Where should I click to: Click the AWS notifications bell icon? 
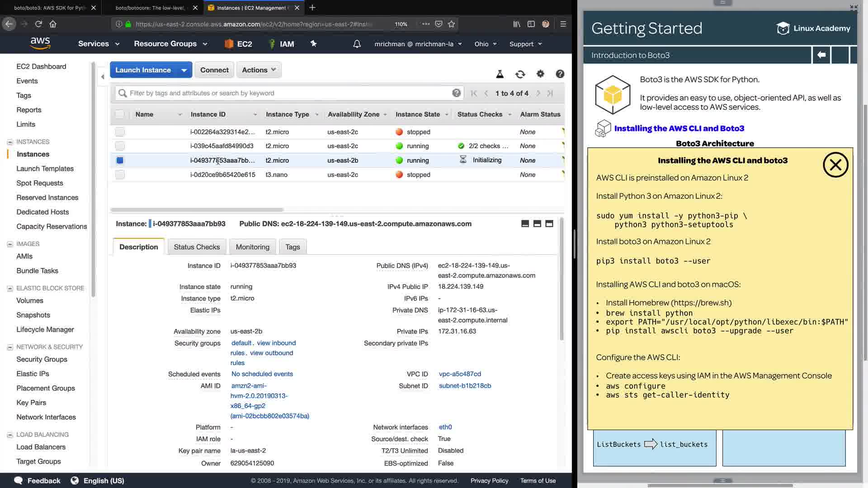[357, 44]
